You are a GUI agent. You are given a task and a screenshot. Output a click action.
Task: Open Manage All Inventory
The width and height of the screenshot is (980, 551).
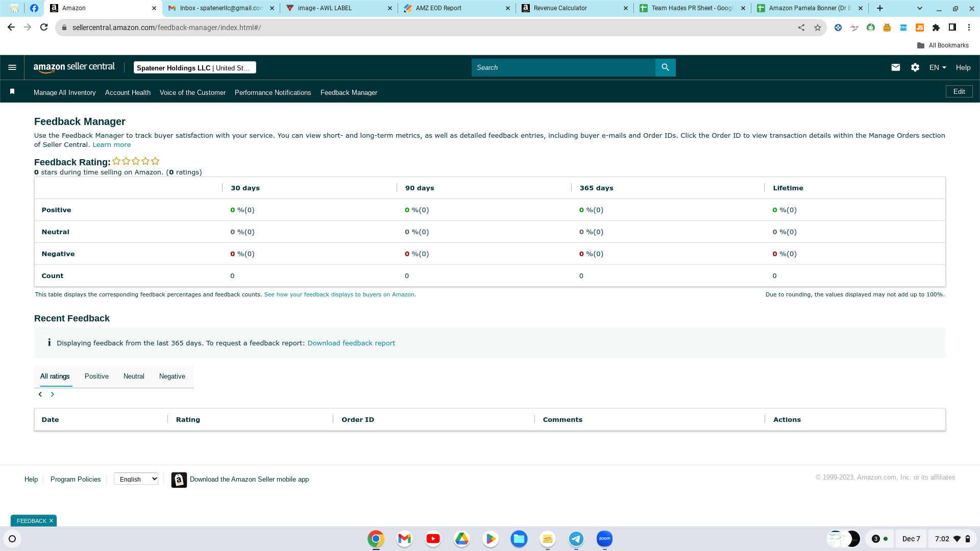pyautogui.click(x=65, y=92)
